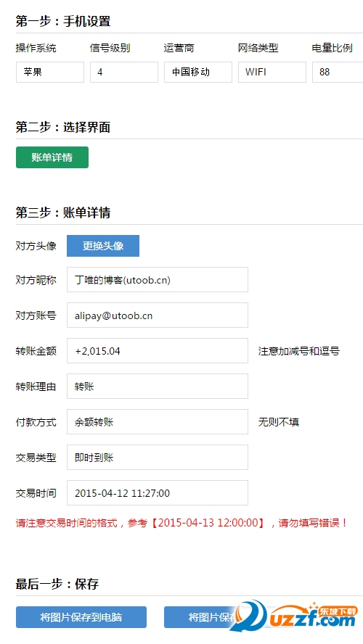Screen dimensions: 363x644
Task: Click the 对方昵称 label
Action: pyautogui.click(x=36, y=280)
